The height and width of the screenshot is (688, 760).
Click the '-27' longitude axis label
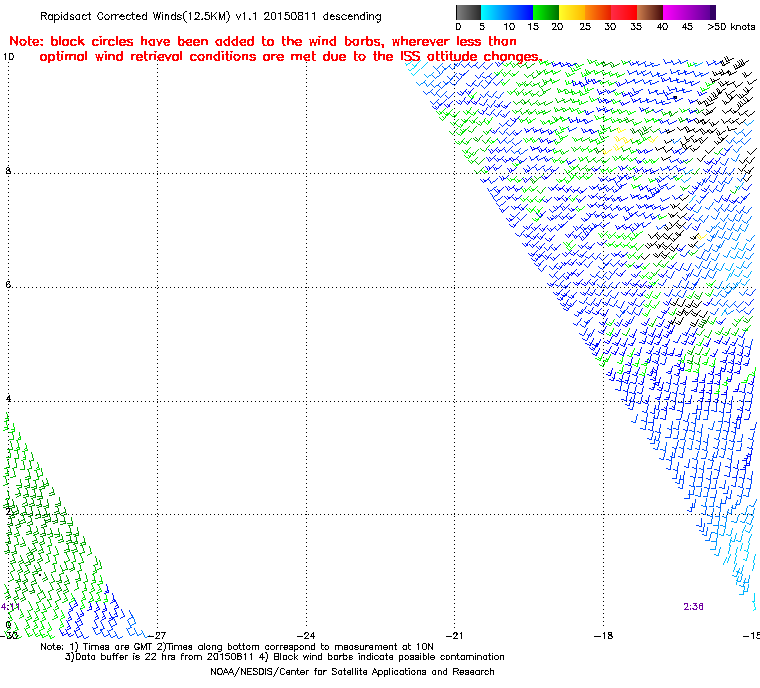(157, 635)
